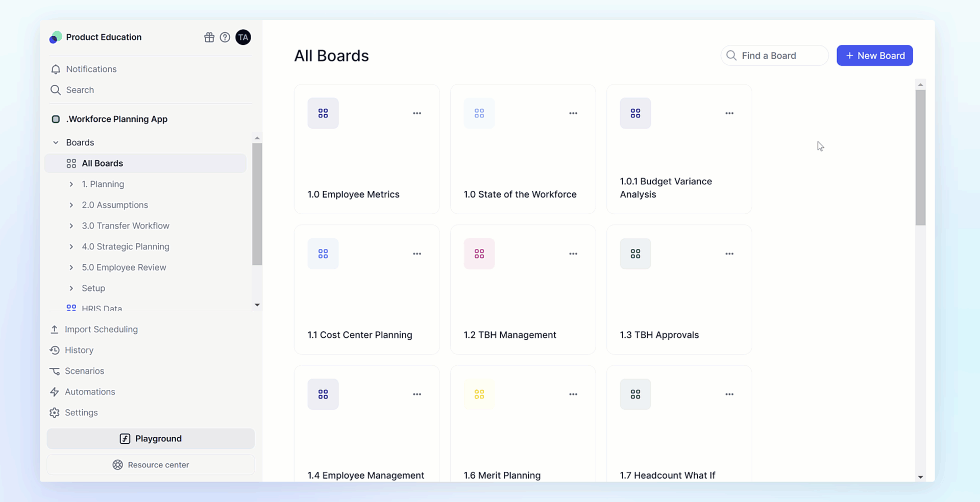
Task: Open the TA user avatar menu
Action: click(243, 37)
